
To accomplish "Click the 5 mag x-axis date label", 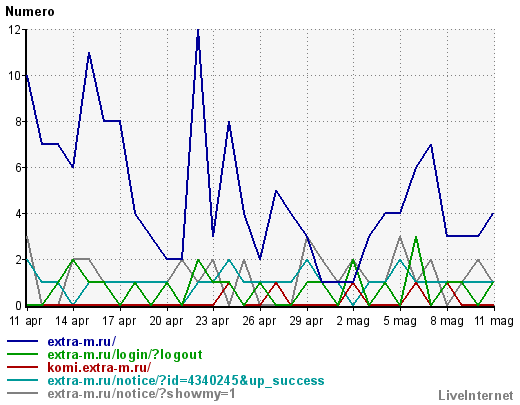I will coord(400,321).
